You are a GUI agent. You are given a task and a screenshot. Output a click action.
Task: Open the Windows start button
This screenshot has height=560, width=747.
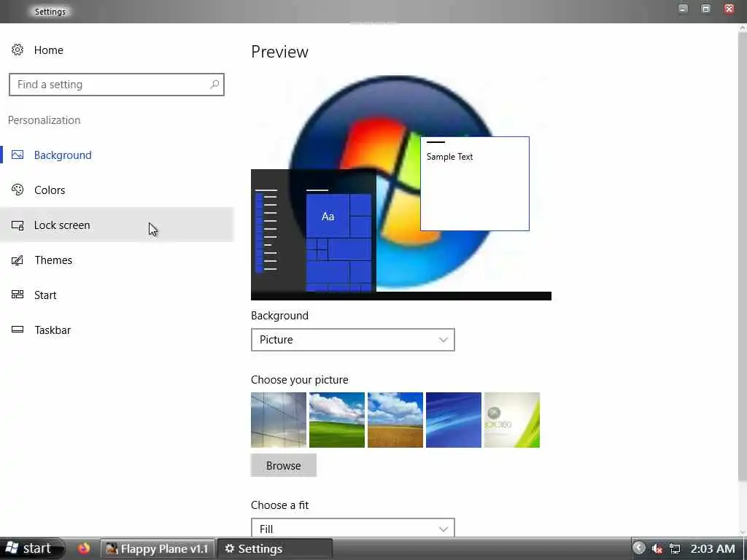click(32, 548)
